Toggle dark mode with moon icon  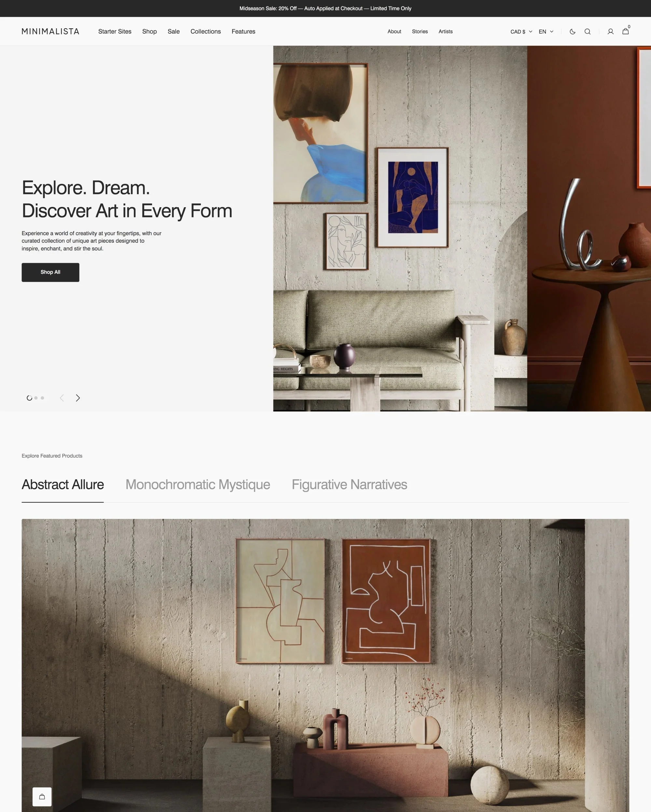coord(573,31)
